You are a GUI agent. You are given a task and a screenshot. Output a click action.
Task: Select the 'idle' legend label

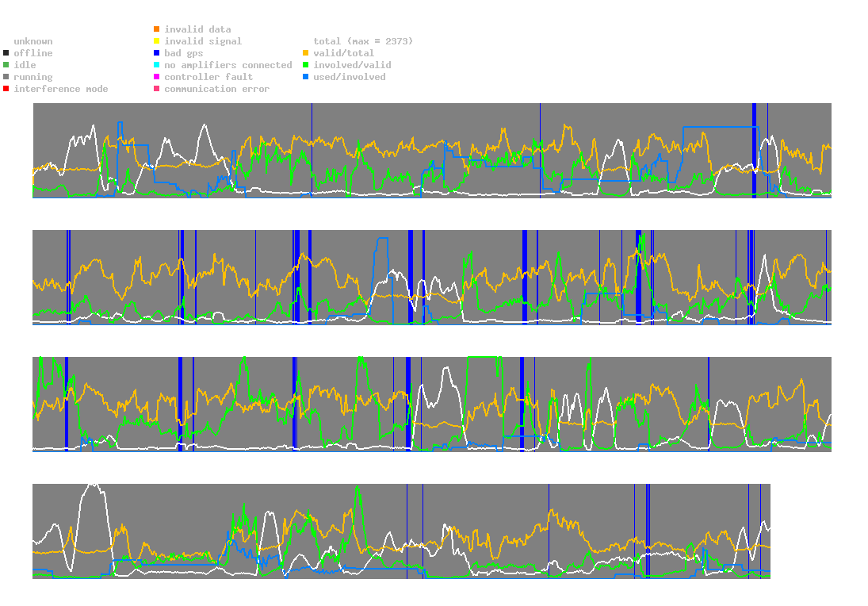[25, 65]
